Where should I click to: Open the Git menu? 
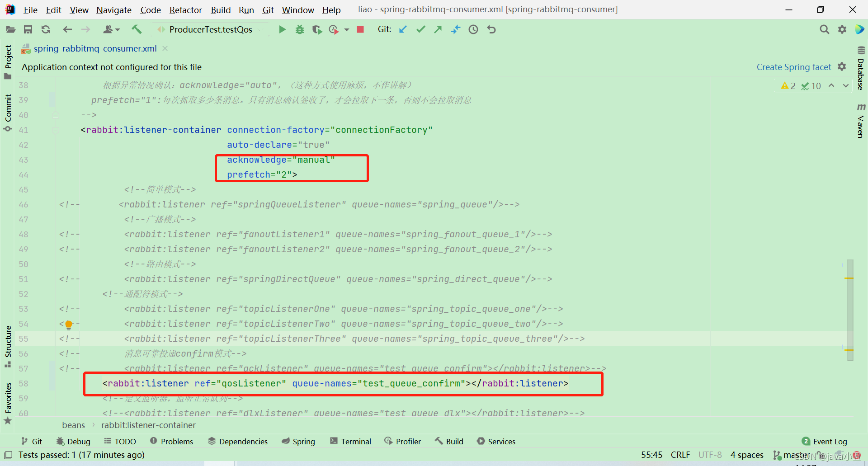pyautogui.click(x=268, y=9)
